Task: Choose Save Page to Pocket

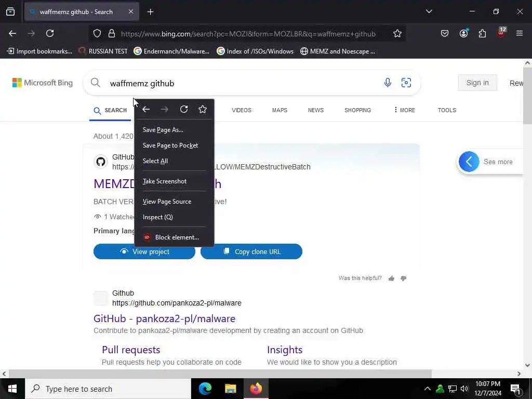Action: coord(175,145)
